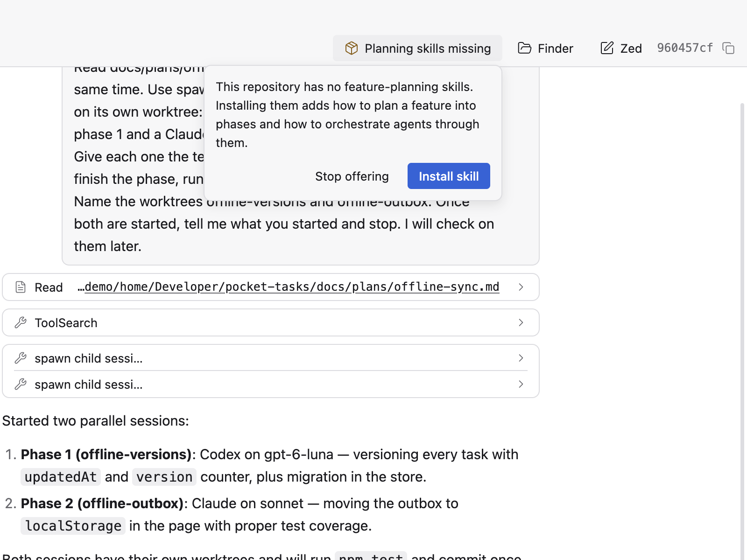This screenshot has width=747, height=560.
Task: Click the Install skill button
Action: pos(449,176)
